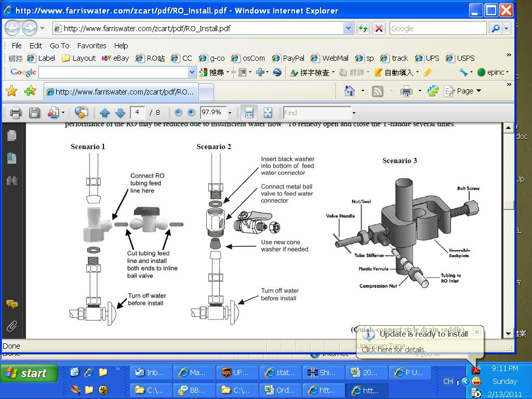
Task: Toggle Fit one full page icon
Action: click(x=268, y=113)
